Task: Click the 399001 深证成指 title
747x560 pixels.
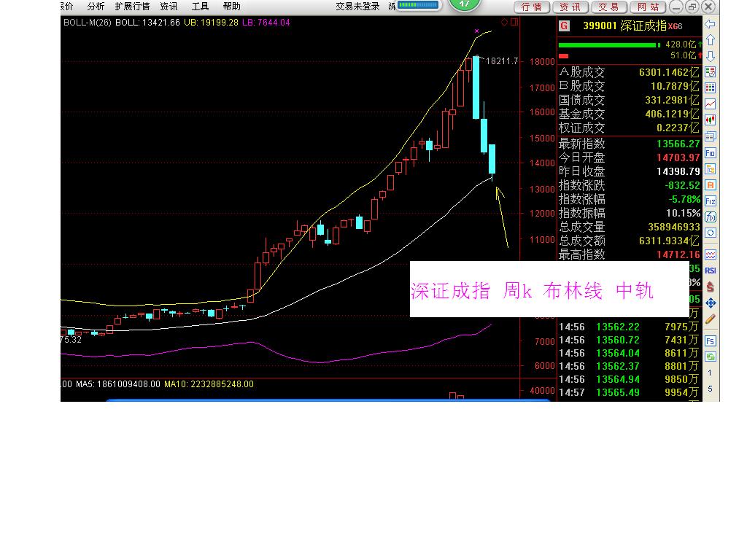Action: (x=624, y=26)
